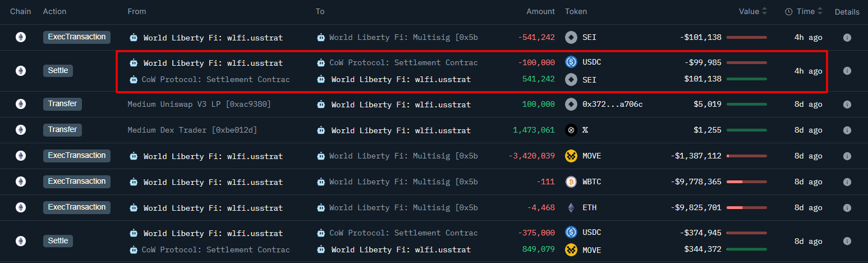Click Ethereum chain icon in the WBTC row
Screen dimensions: 868x263
(x=21, y=182)
